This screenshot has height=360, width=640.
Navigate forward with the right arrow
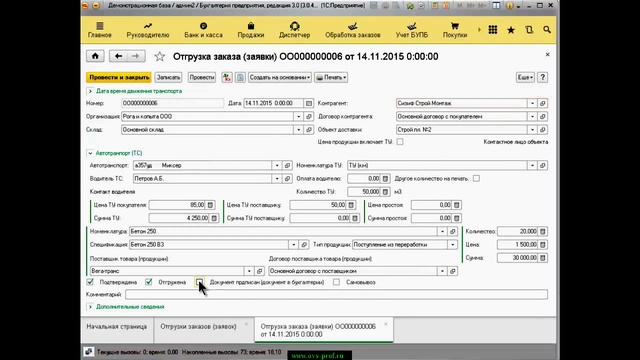point(136,56)
